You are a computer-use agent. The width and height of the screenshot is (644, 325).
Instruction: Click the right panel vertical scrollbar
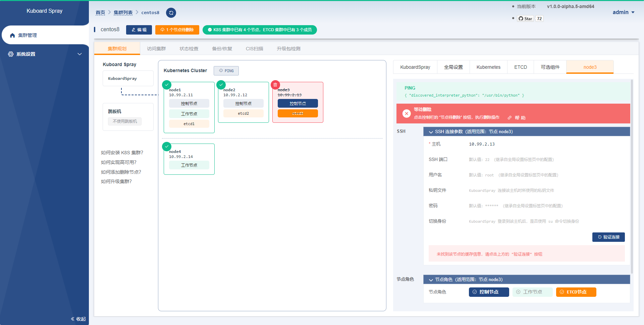pyautogui.click(x=632, y=176)
